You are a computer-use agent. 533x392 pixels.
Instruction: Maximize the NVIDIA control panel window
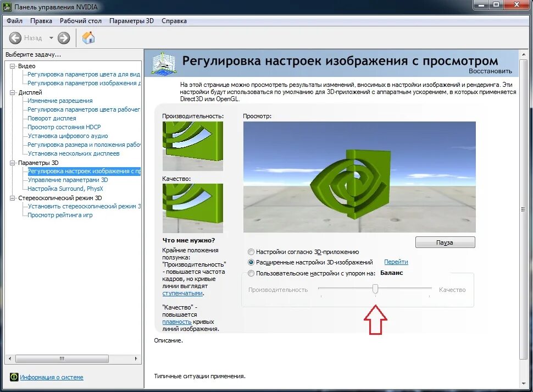tap(496, 4)
